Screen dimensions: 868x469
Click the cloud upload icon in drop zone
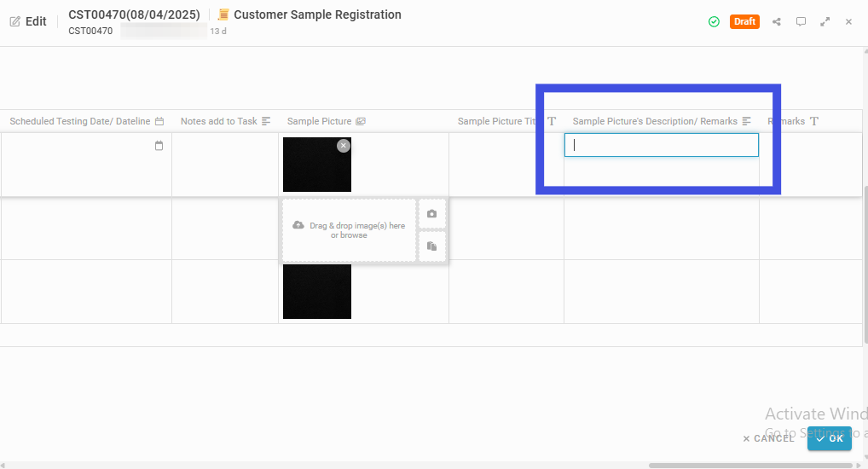click(x=298, y=225)
